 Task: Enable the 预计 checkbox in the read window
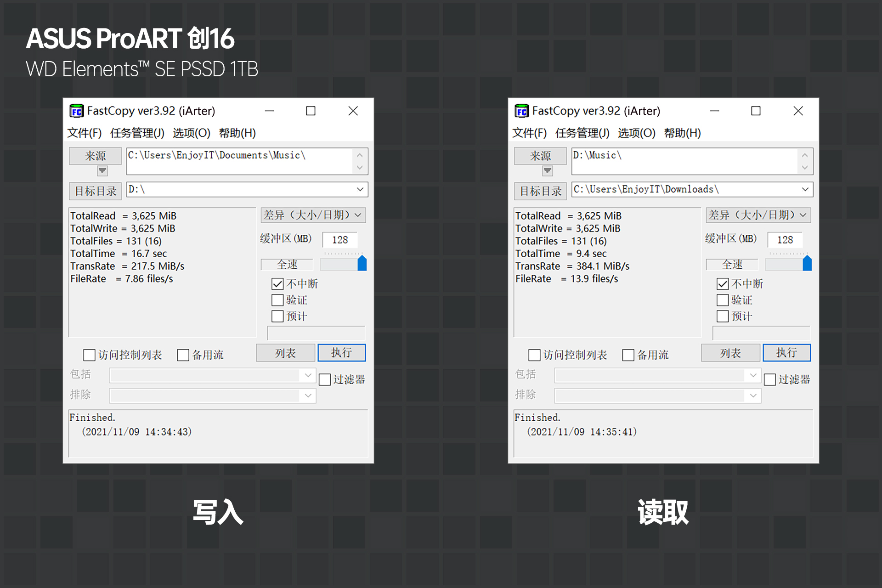722,316
